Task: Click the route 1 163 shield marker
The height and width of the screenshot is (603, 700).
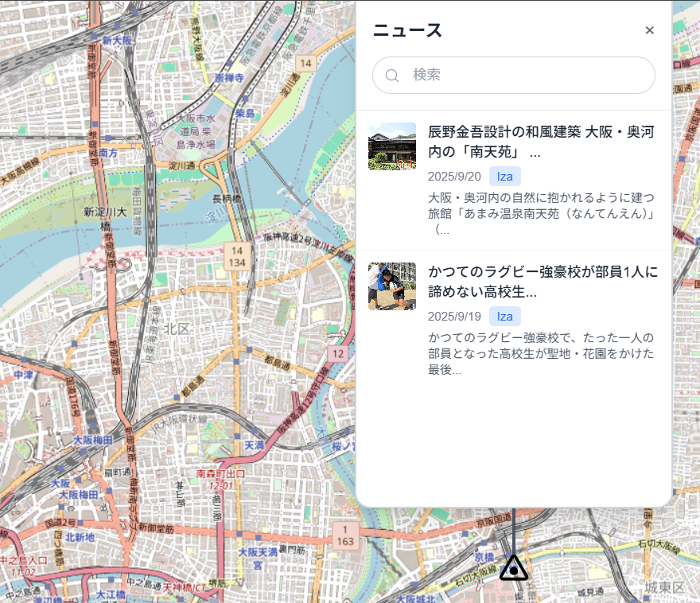Action: click(x=345, y=535)
